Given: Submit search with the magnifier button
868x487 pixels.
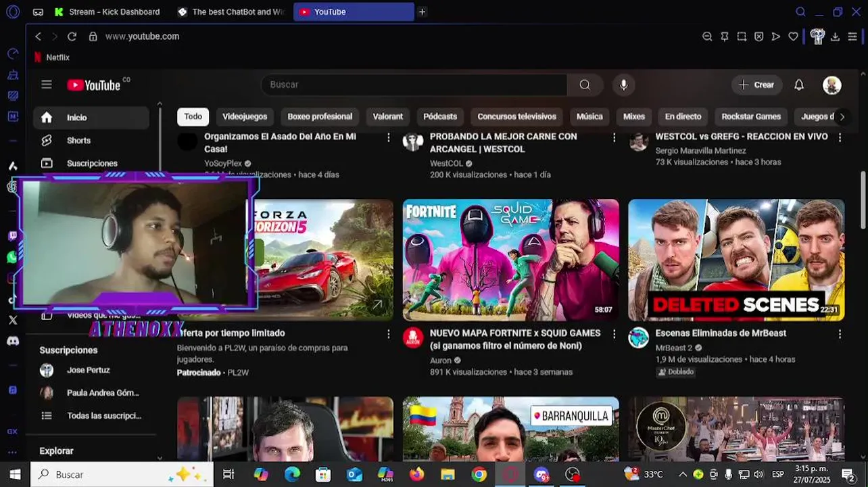Looking at the screenshot, I should (x=585, y=85).
